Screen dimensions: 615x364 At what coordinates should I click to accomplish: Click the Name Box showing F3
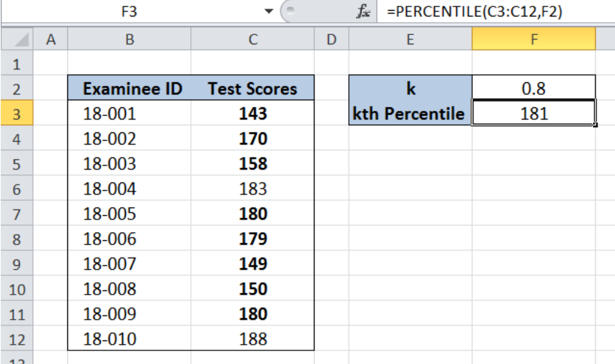coord(129,11)
